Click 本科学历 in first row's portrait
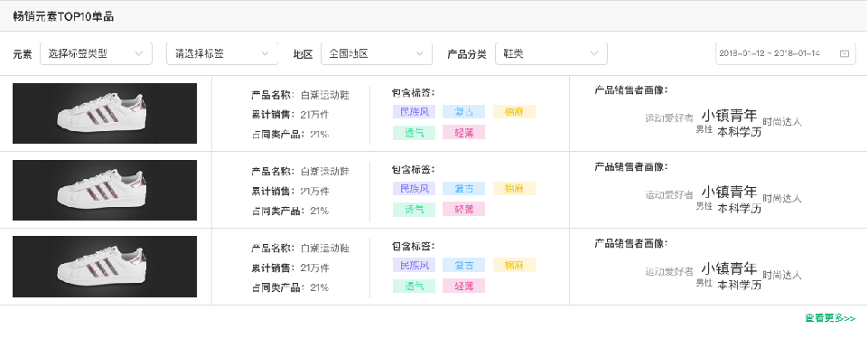Screen dimensions: 868x348 click(x=740, y=132)
